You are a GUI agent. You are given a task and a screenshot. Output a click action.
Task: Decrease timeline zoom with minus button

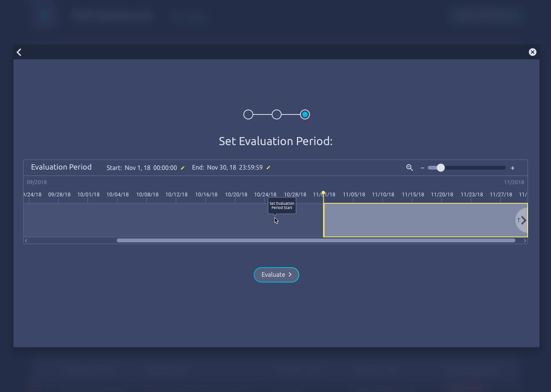pos(422,168)
